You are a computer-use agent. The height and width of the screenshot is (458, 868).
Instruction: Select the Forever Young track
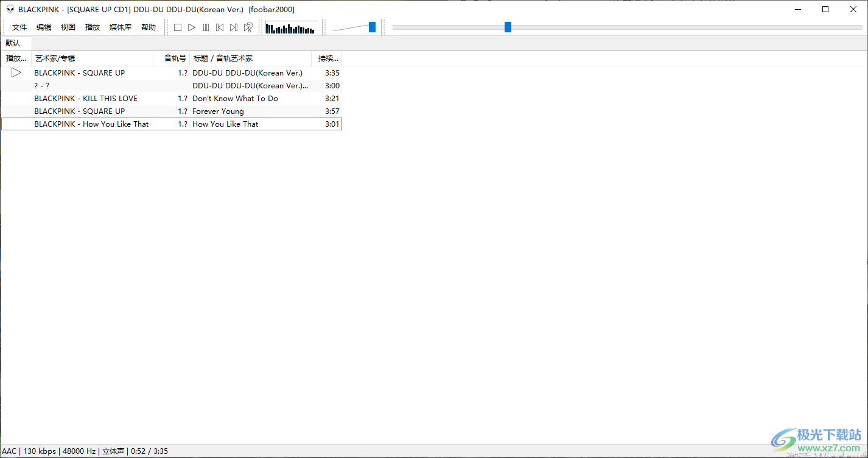coord(172,111)
